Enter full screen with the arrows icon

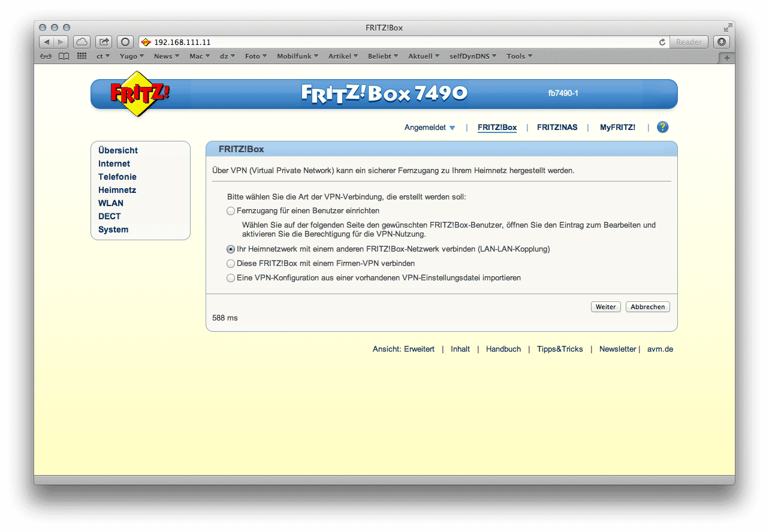(728, 28)
